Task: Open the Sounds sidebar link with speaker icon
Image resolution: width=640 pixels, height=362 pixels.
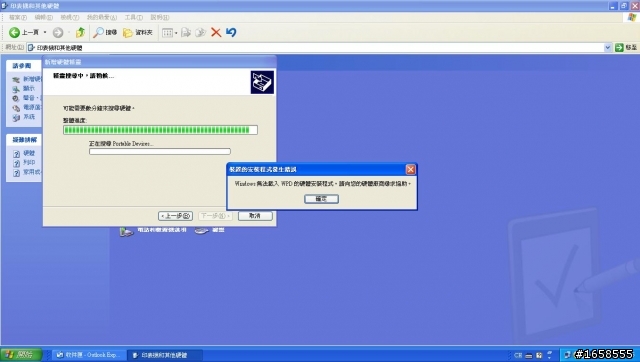Action: tap(31, 98)
